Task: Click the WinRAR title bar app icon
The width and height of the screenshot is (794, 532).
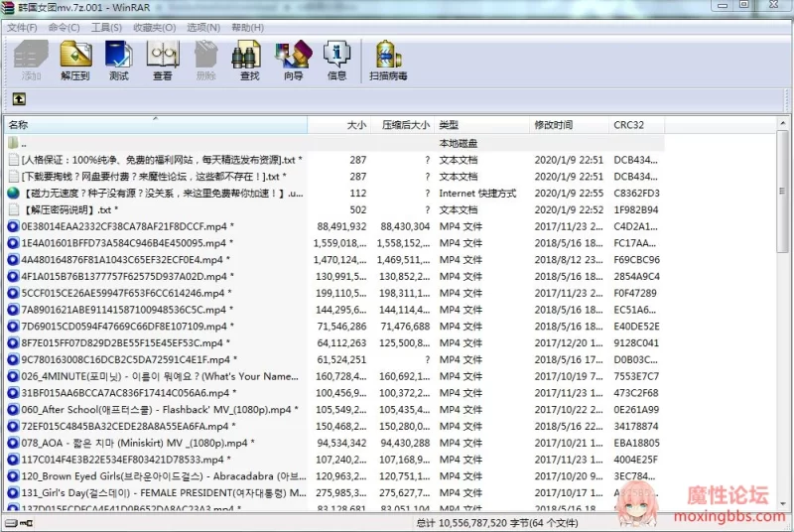Action: click(x=8, y=7)
